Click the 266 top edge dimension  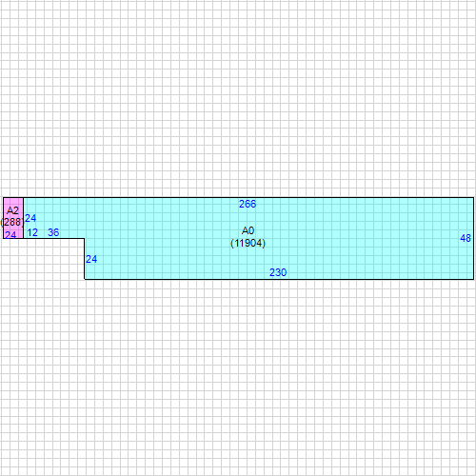pyautogui.click(x=248, y=204)
